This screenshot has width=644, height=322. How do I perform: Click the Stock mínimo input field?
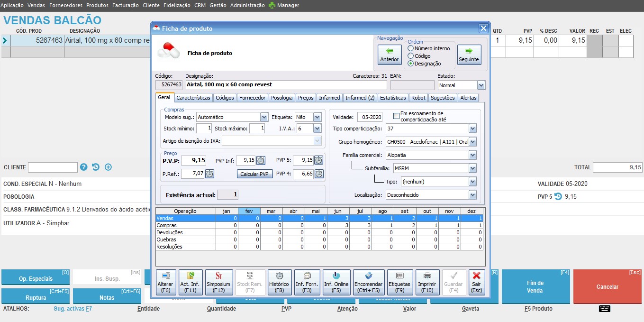click(204, 129)
